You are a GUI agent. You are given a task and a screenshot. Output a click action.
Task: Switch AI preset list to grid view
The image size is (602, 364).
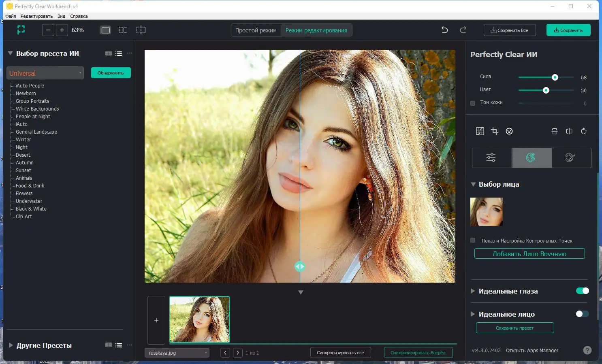click(109, 53)
